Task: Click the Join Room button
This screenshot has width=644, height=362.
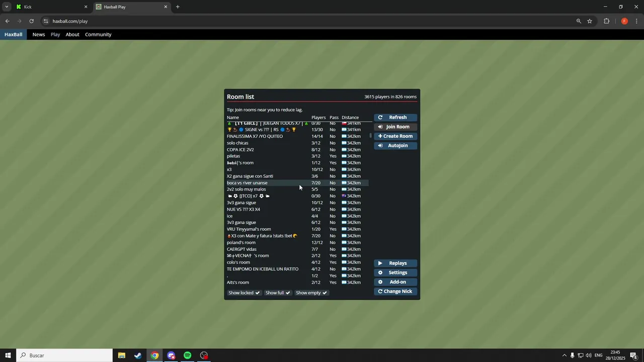Action: 395,127
